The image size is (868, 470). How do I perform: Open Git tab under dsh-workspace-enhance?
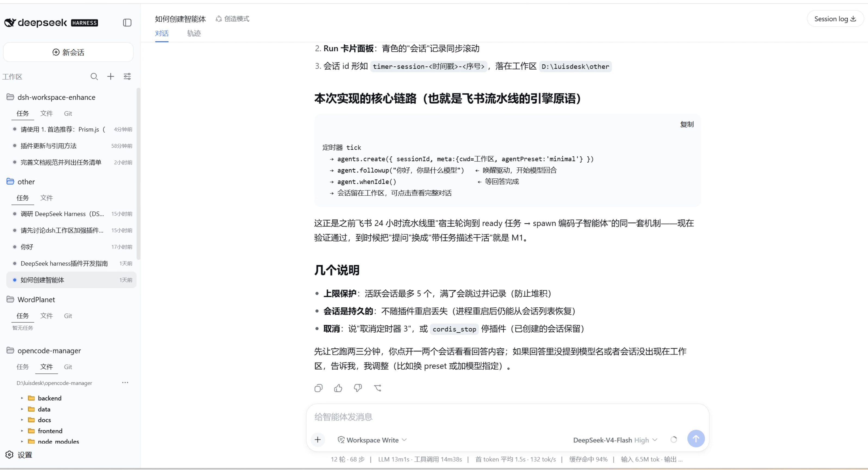point(68,113)
